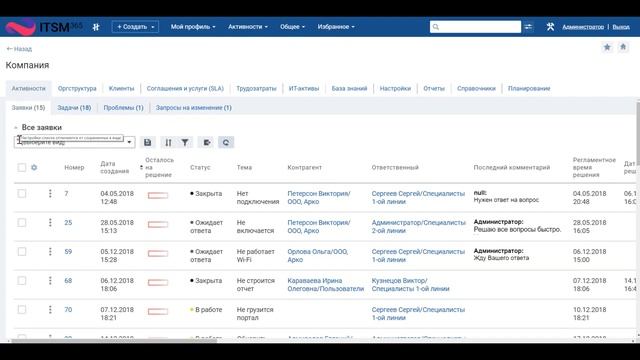Expand the Активности top menu

coord(248,27)
